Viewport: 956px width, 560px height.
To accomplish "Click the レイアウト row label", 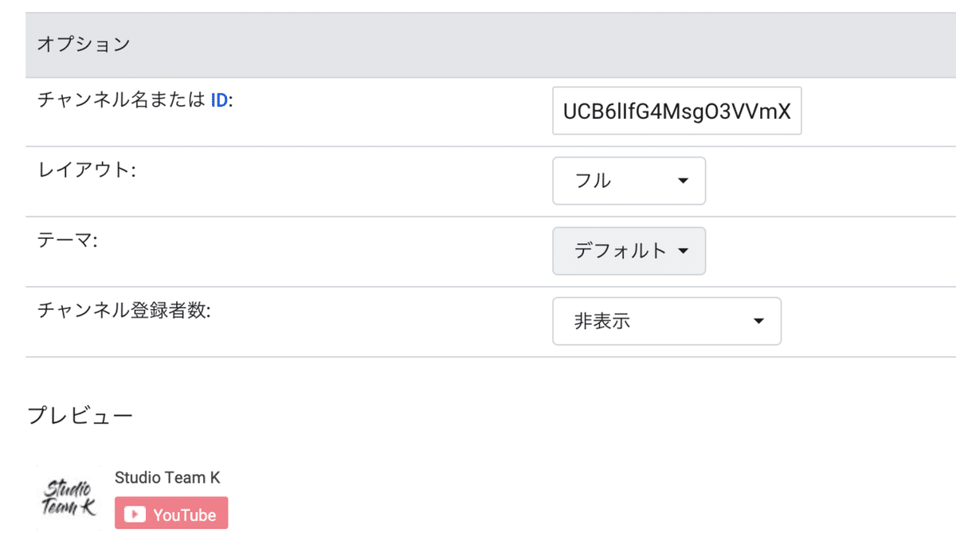I will click(87, 170).
